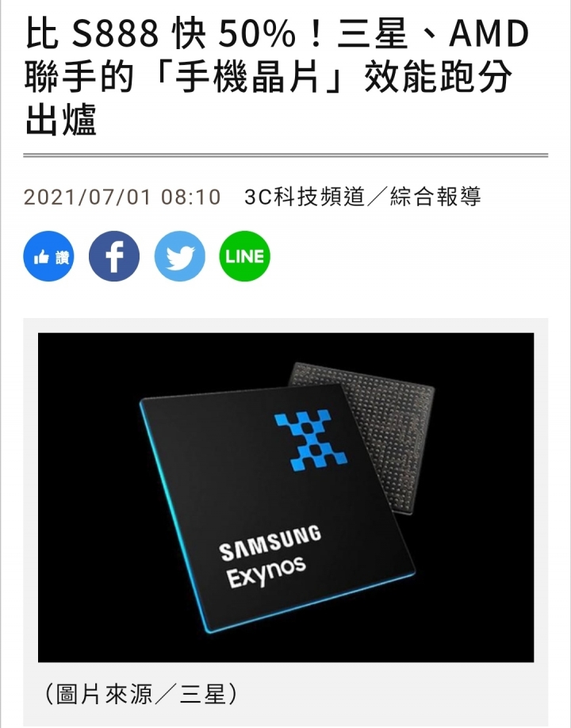Click the double divider line below the headline
The width and height of the screenshot is (571, 728).
click(x=285, y=155)
